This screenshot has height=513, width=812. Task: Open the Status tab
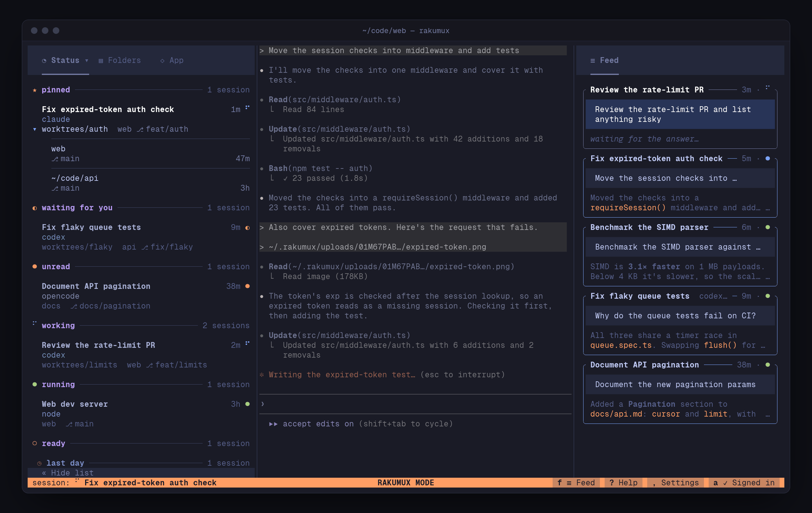tap(65, 60)
